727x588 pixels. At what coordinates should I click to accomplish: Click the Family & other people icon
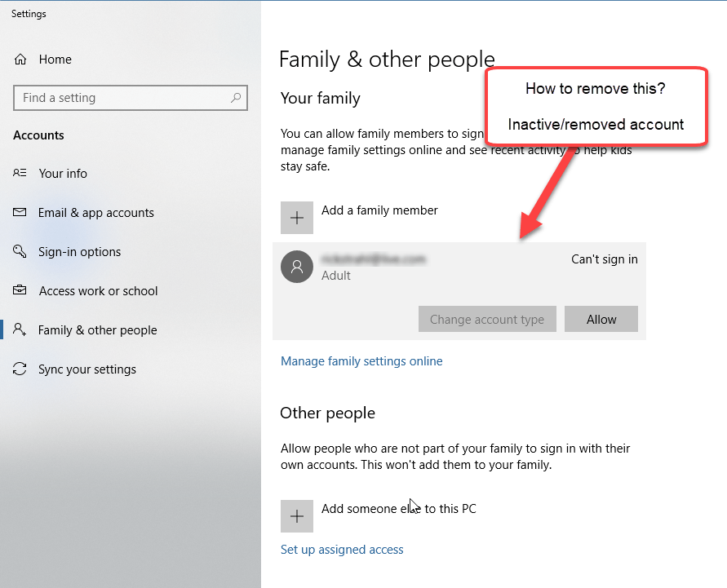tap(18, 329)
